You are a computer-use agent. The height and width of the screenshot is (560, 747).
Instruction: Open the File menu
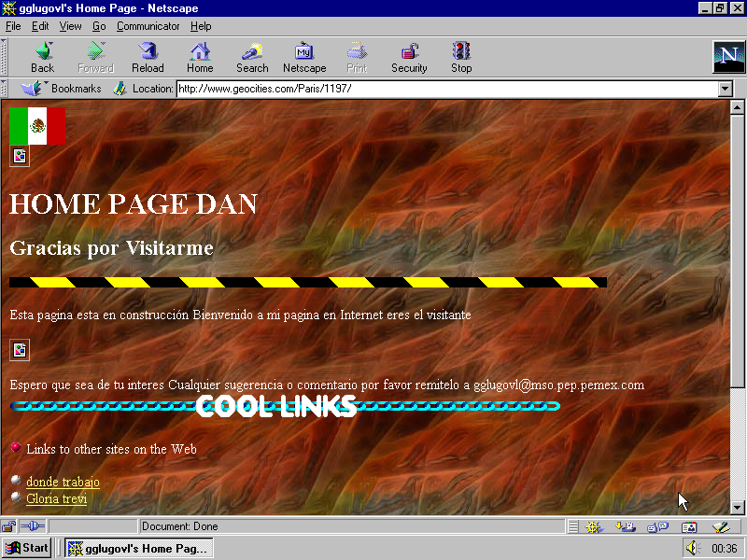click(13, 26)
